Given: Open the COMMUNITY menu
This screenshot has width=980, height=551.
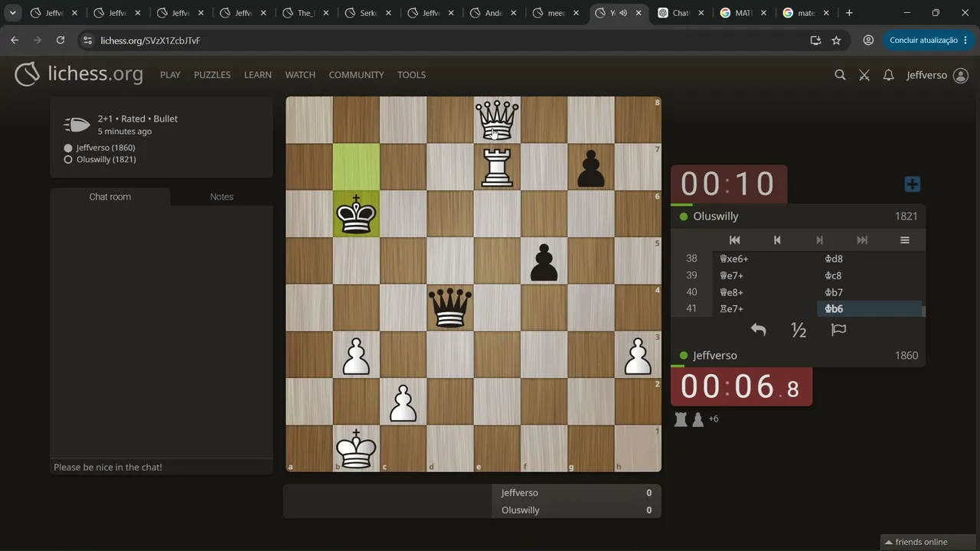Looking at the screenshot, I should pos(356,75).
